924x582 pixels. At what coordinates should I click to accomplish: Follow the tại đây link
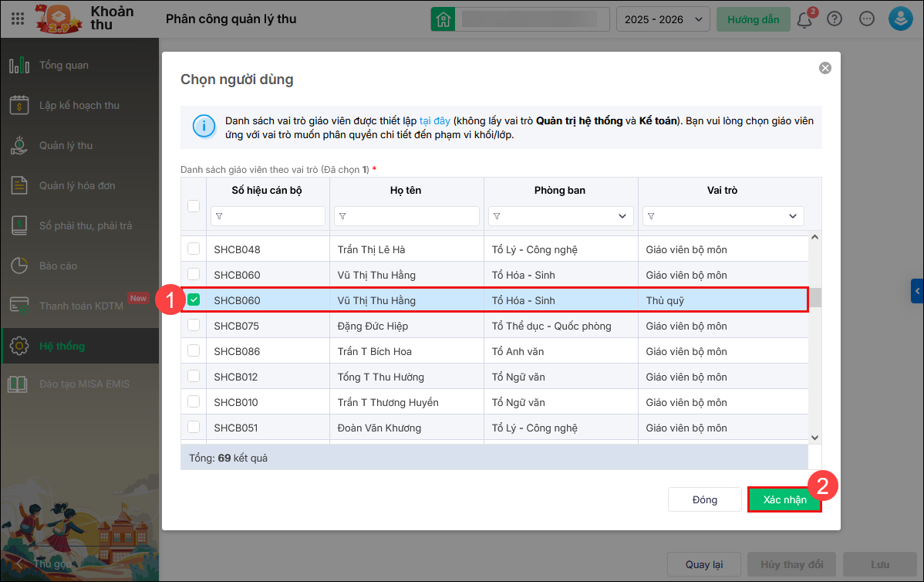(x=435, y=121)
